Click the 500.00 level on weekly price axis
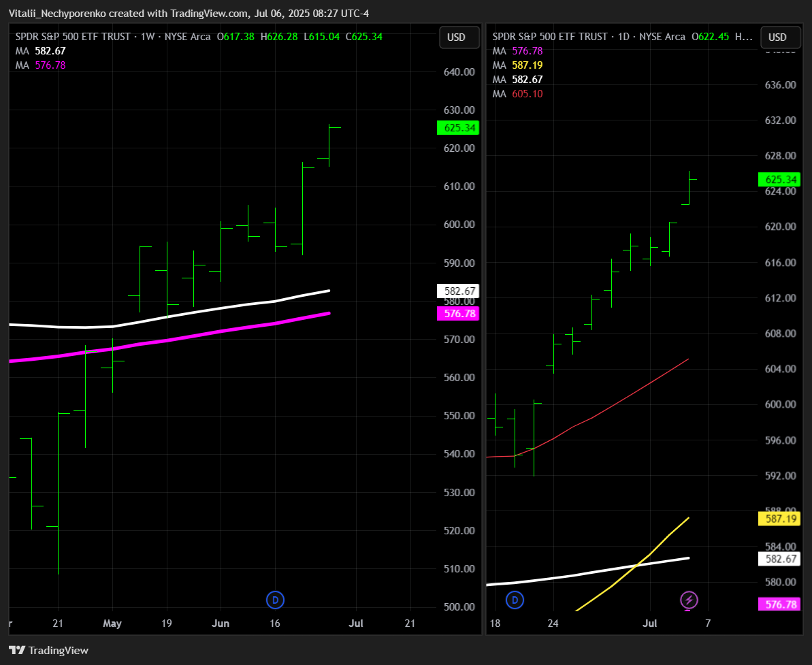 [459, 607]
